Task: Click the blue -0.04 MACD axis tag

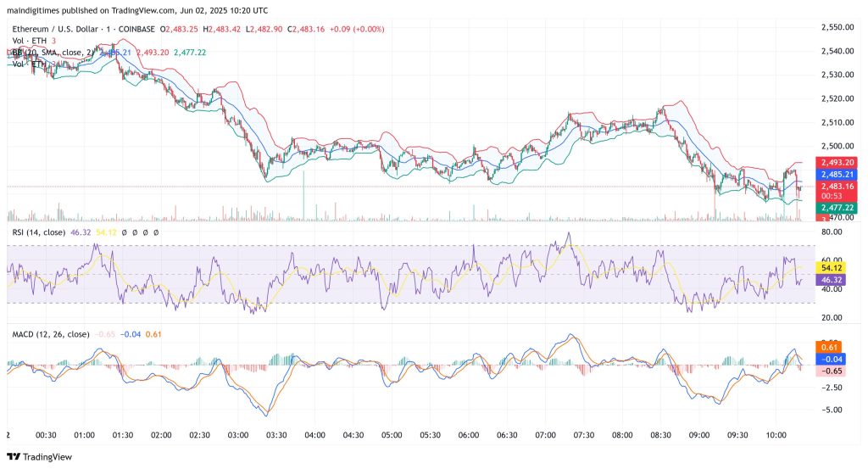Action: click(x=831, y=359)
